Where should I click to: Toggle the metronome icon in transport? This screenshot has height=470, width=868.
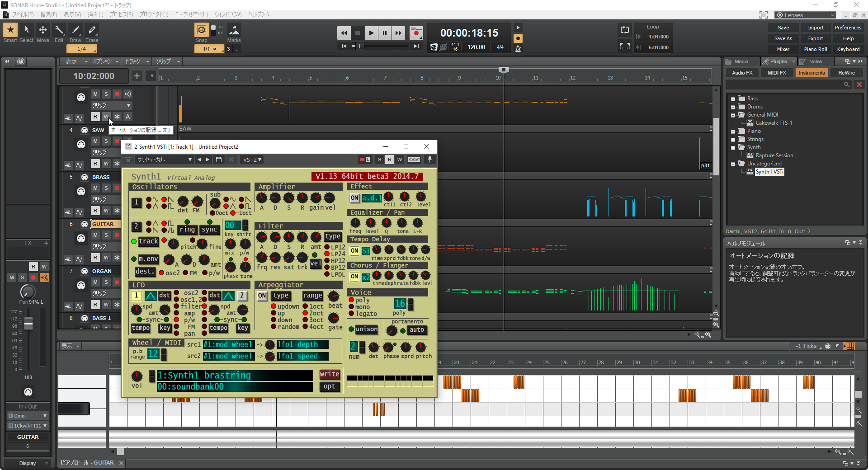click(x=518, y=49)
